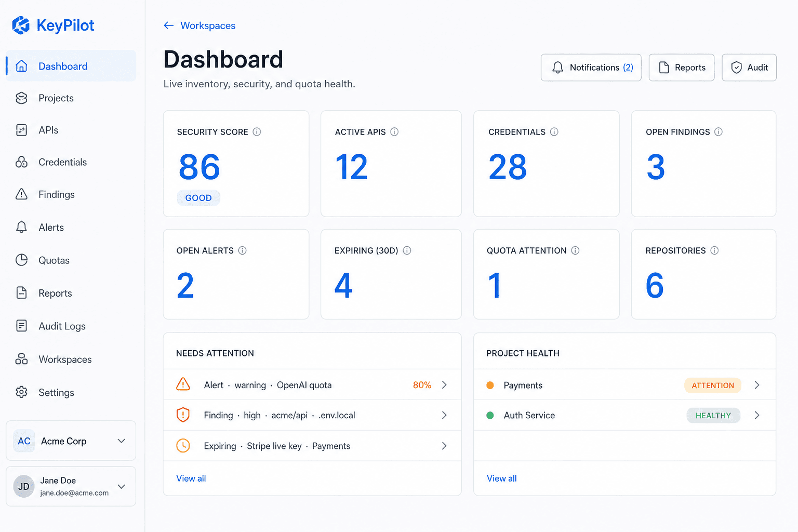This screenshot has height=532, width=798.
Task: Click the info icon beside Security Score
Action: [x=257, y=132]
